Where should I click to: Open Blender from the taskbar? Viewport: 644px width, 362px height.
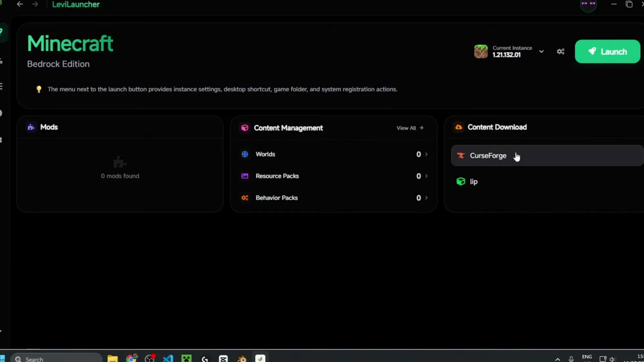[x=242, y=359]
